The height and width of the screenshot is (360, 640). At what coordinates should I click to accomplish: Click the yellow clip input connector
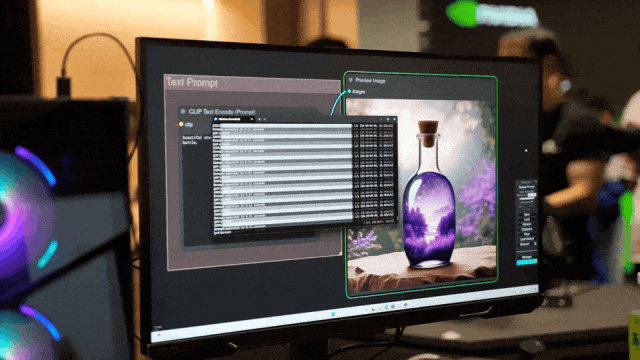(181, 124)
